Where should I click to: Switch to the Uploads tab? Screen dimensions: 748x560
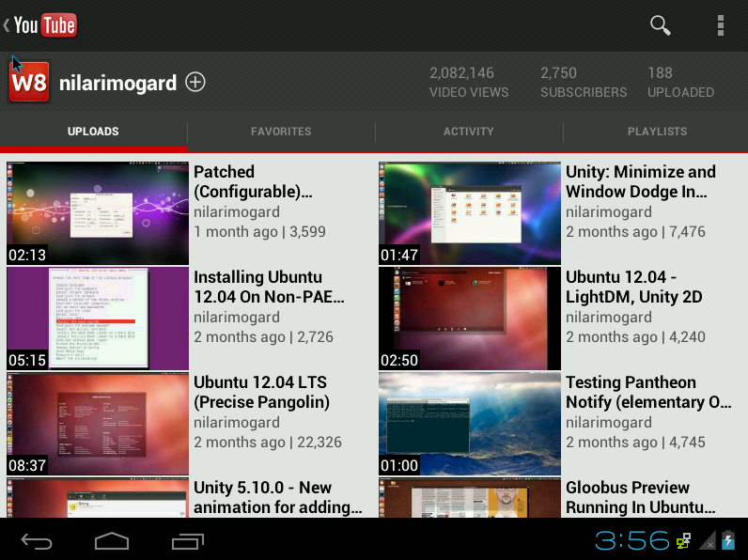(93, 132)
